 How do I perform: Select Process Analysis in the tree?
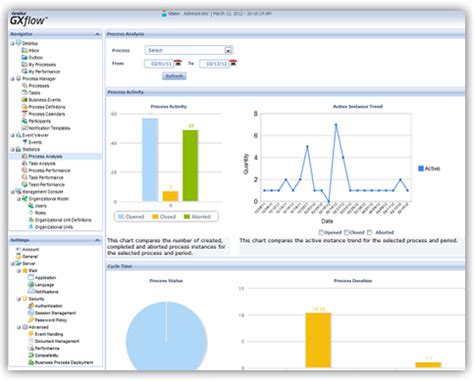(45, 156)
